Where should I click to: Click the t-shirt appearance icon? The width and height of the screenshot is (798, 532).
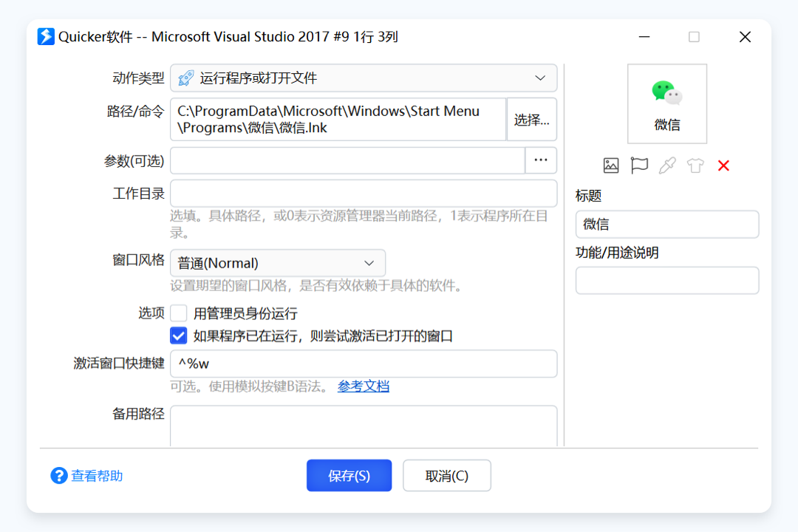pos(695,166)
